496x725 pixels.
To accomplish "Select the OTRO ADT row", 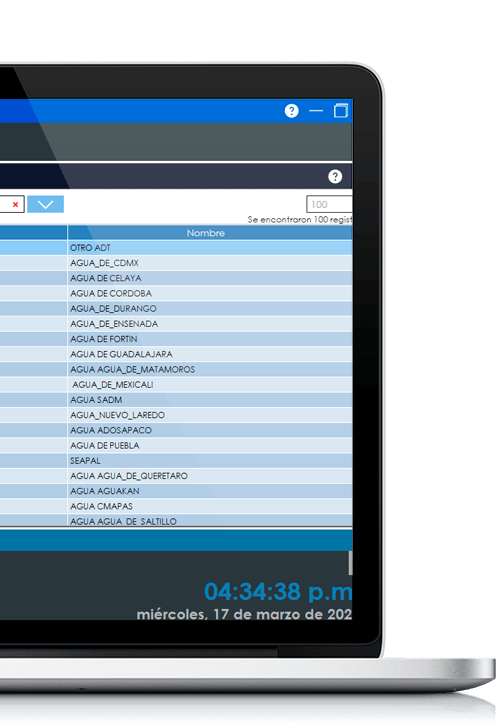I will click(176, 248).
